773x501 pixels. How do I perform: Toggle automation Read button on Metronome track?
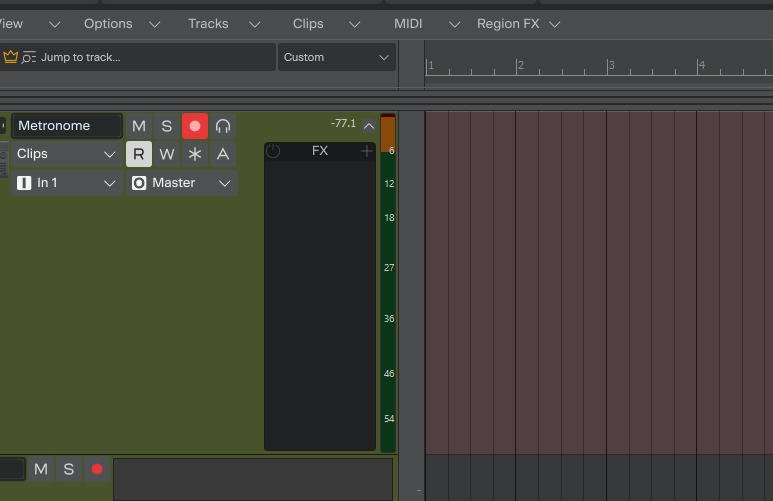pyautogui.click(x=139, y=154)
